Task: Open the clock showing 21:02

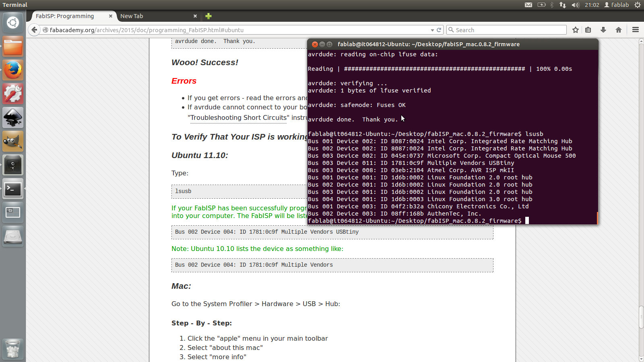Action: [592, 5]
